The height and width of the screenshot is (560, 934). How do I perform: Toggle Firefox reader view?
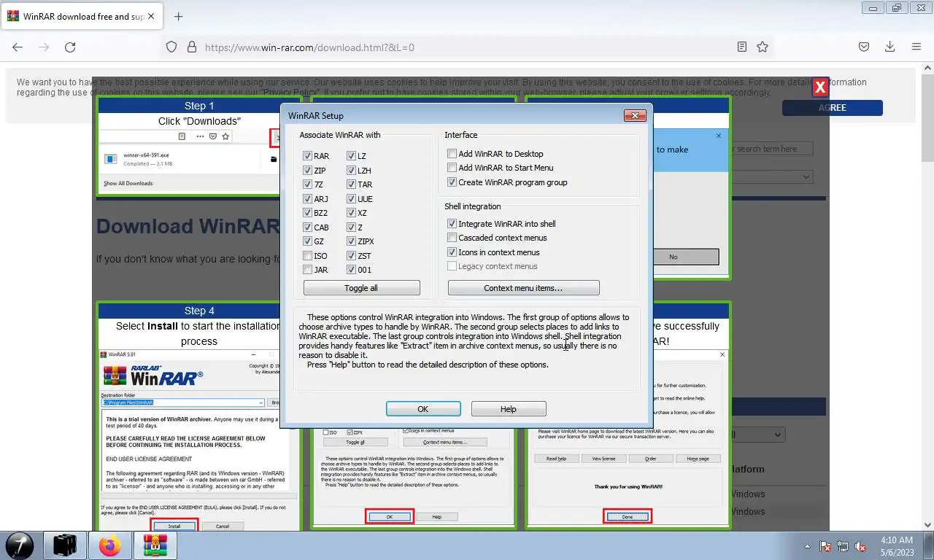tap(742, 47)
